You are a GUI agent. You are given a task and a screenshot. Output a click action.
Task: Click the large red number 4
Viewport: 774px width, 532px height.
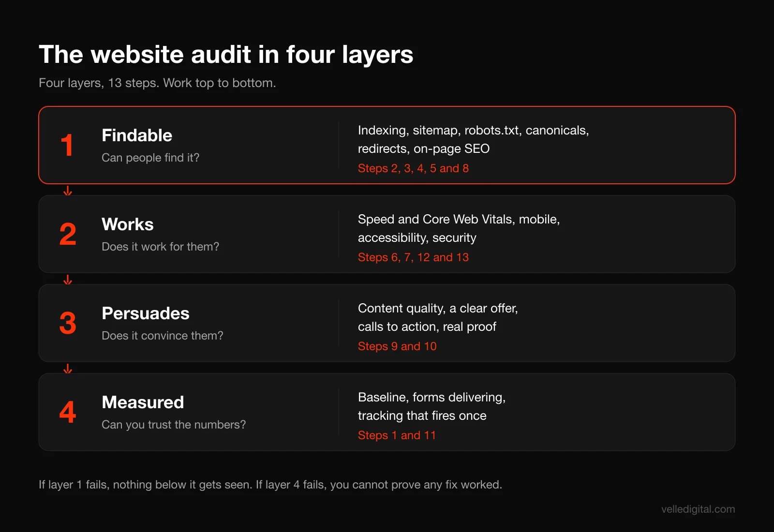coord(68,413)
